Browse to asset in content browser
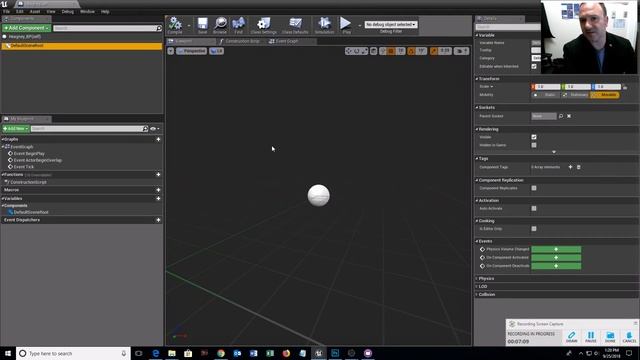Viewport: 640px width, 360px height. coord(220,25)
